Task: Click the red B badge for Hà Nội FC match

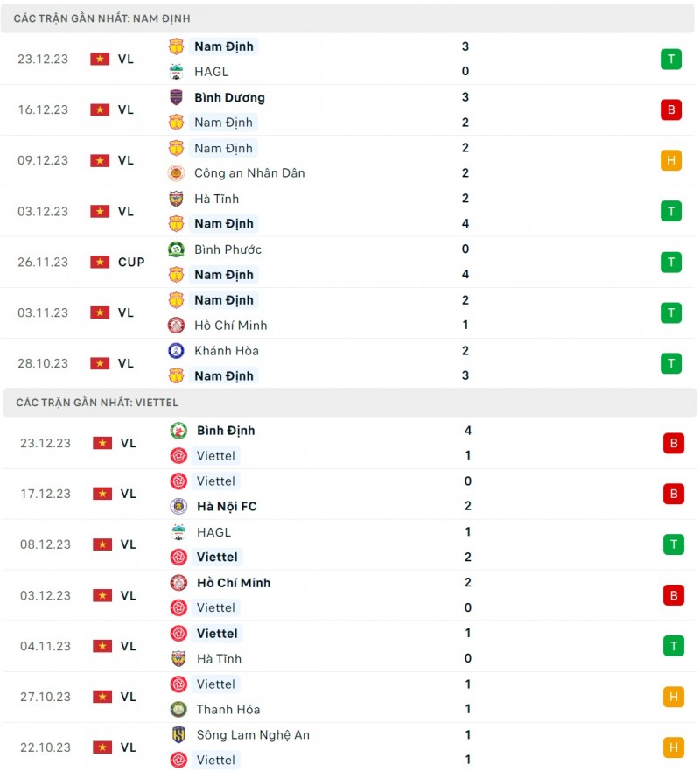Action: tap(673, 494)
